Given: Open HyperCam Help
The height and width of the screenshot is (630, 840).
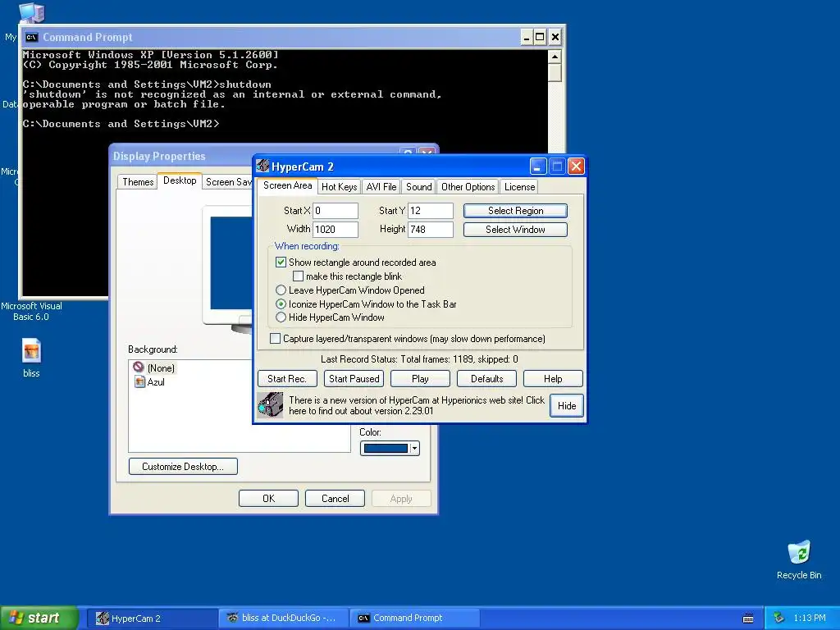Looking at the screenshot, I should [x=553, y=378].
